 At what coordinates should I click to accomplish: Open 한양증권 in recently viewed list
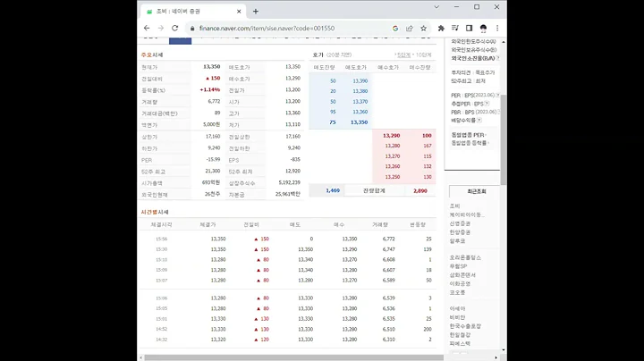point(460,232)
